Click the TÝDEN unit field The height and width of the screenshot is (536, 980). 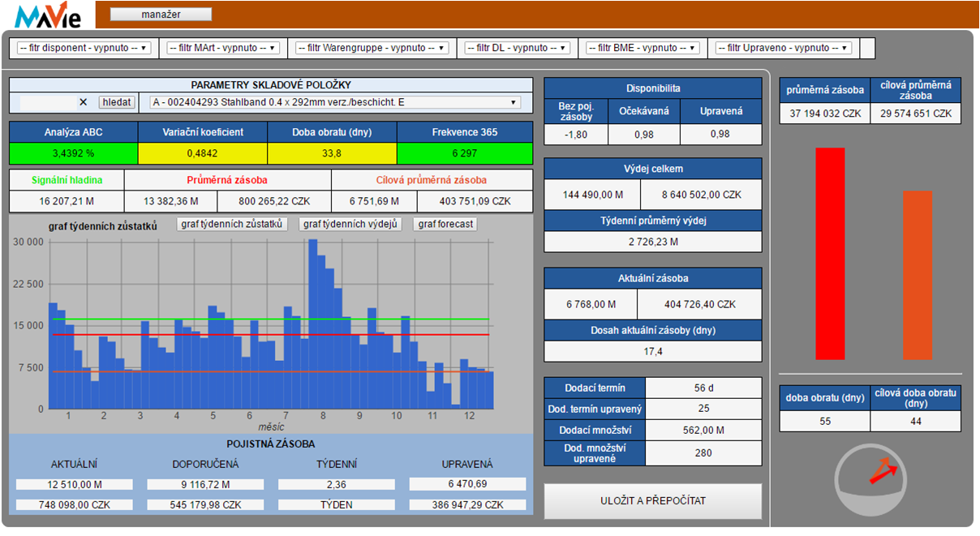(336, 504)
